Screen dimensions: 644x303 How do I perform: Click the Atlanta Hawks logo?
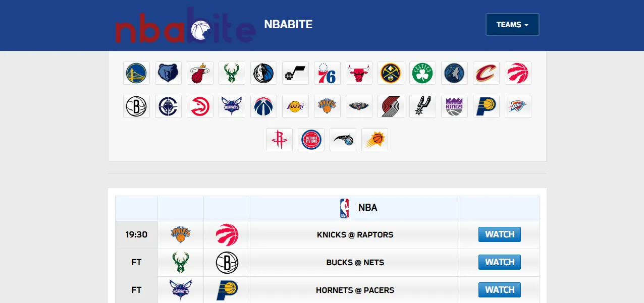click(200, 106)
